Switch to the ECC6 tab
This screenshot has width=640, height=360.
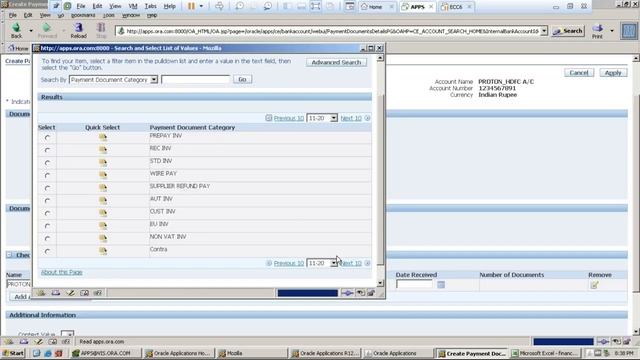pos(456,7)
